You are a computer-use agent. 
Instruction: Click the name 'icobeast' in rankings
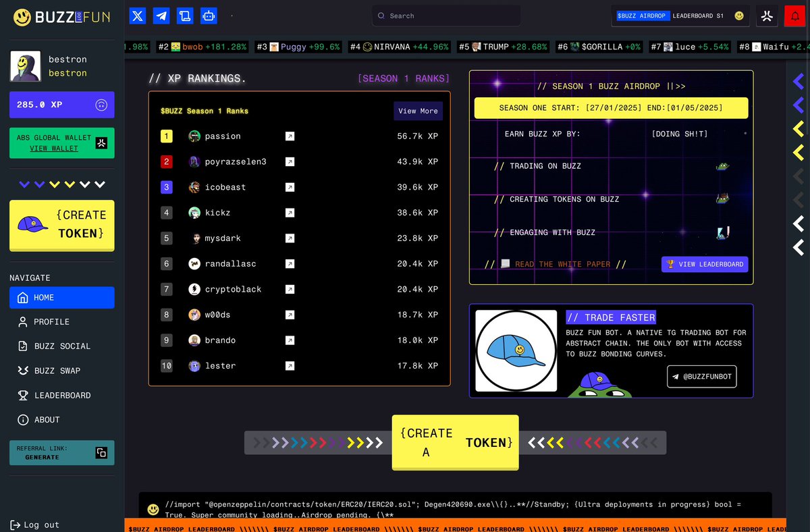pyautogui.click(x=225, y=187)
